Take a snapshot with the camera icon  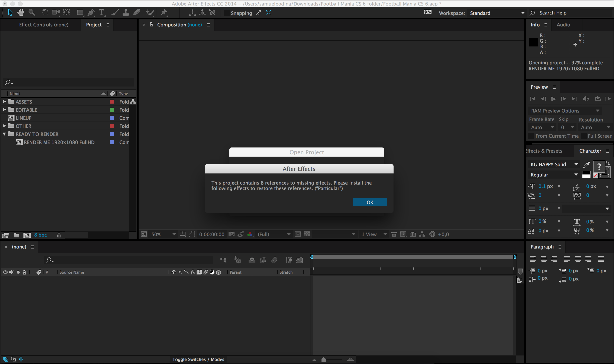click(231, 234)
